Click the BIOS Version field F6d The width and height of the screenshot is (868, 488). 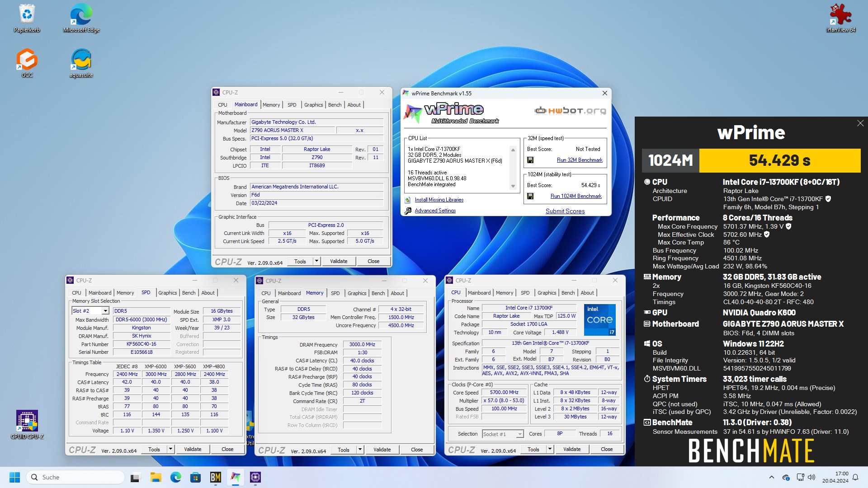316,195
